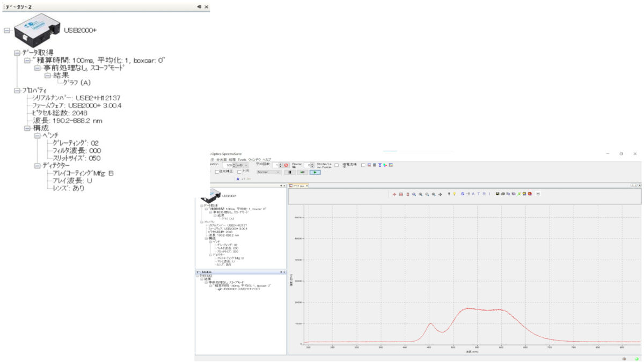
Task: Click the yellow light bulb icon
Action: (454, 194)
